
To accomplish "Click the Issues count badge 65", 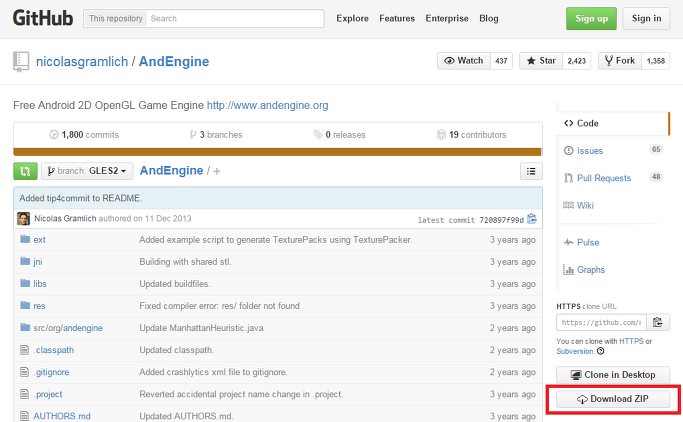I will coord(656,149).
